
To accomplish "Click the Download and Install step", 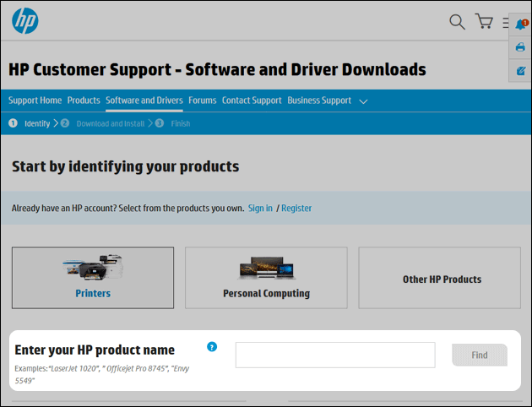I will tap(111, 123).
